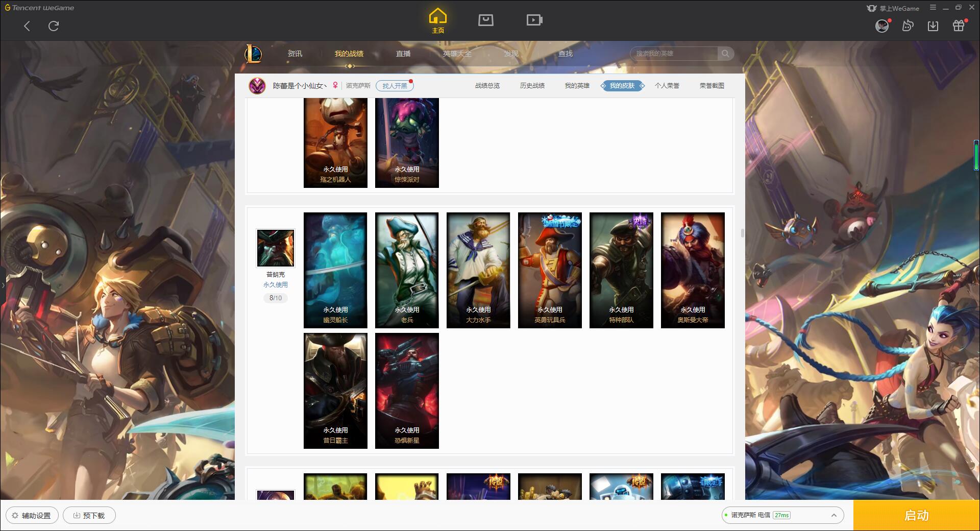Click the 27ms latency indicator

781,515
